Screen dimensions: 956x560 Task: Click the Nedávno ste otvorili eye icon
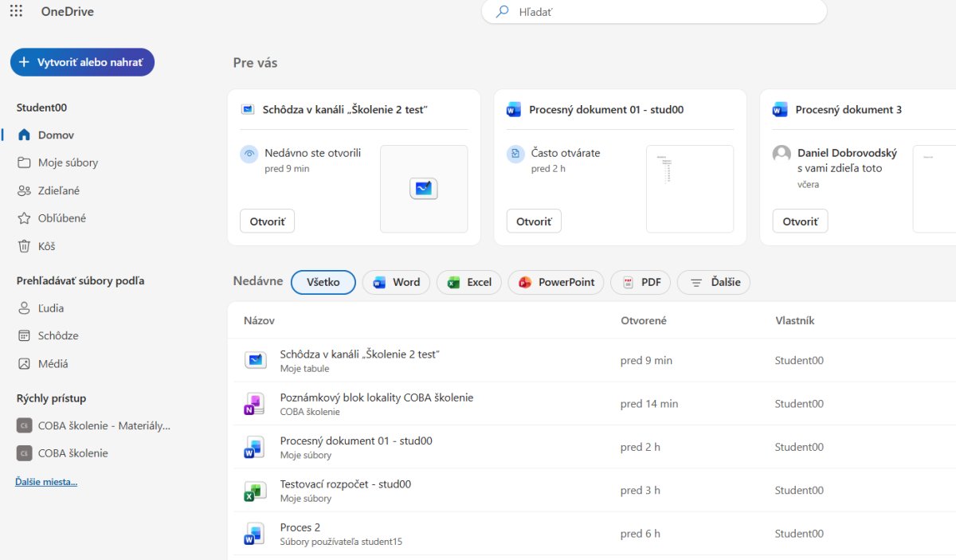tap(249, 154)
